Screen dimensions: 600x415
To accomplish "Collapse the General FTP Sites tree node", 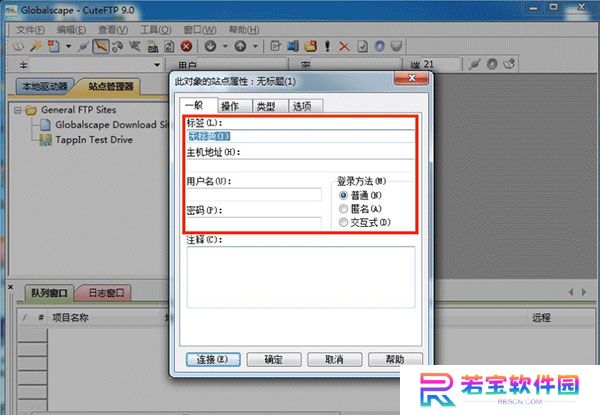I will click(17, 110).
